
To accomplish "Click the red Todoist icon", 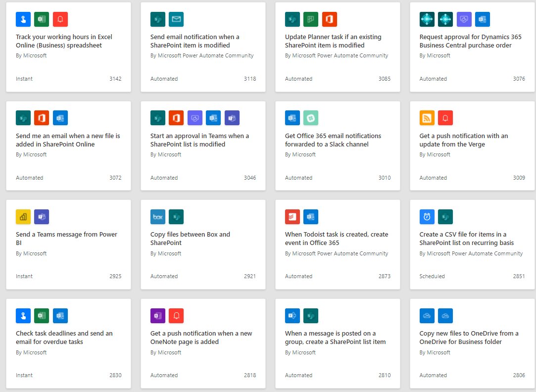I will 292,217.
